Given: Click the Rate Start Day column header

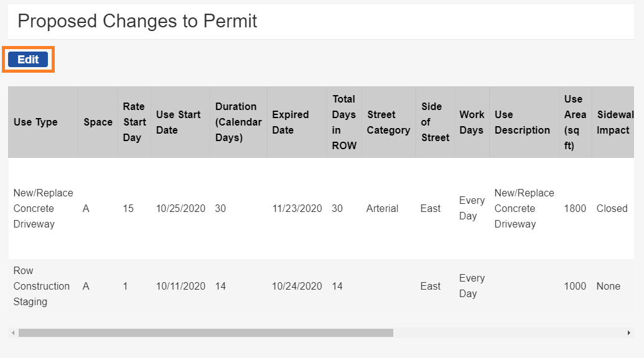Looking at the screenshot, I should coord(134,122).
